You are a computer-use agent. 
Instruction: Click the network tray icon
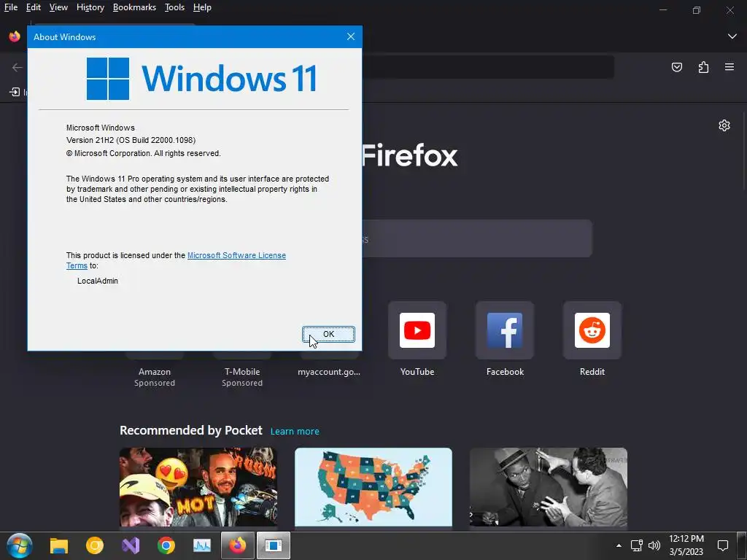[x=636, y=545]
